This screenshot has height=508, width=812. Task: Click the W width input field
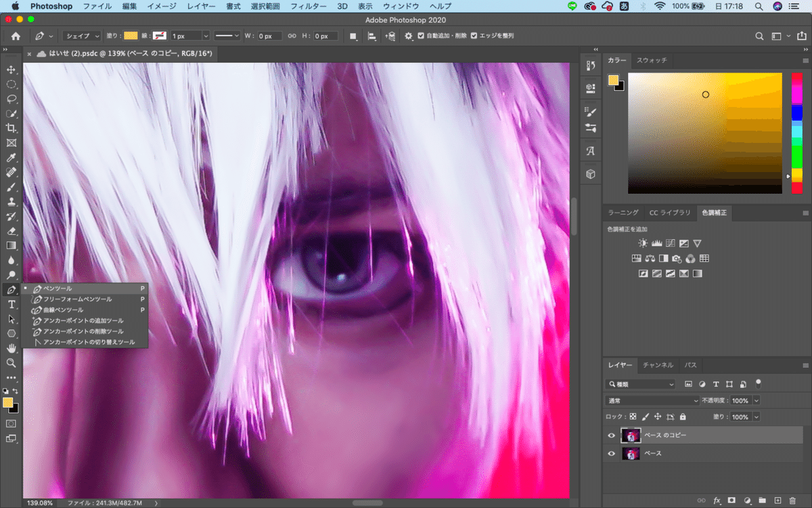(x=269, y=36)
